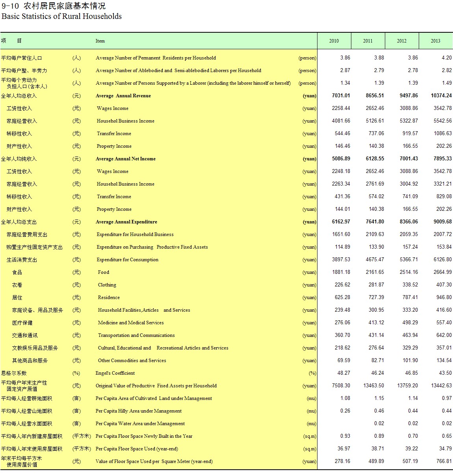Select 'Per Capita Area of Cultivated Land under Management'

pyautogui.click(x=154, y=398)
